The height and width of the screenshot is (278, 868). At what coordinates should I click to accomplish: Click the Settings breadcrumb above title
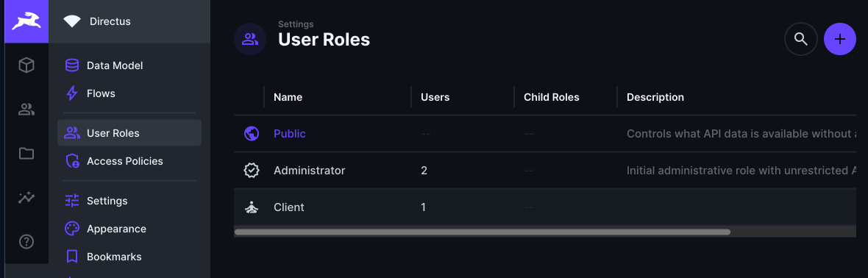click(296, 24)
